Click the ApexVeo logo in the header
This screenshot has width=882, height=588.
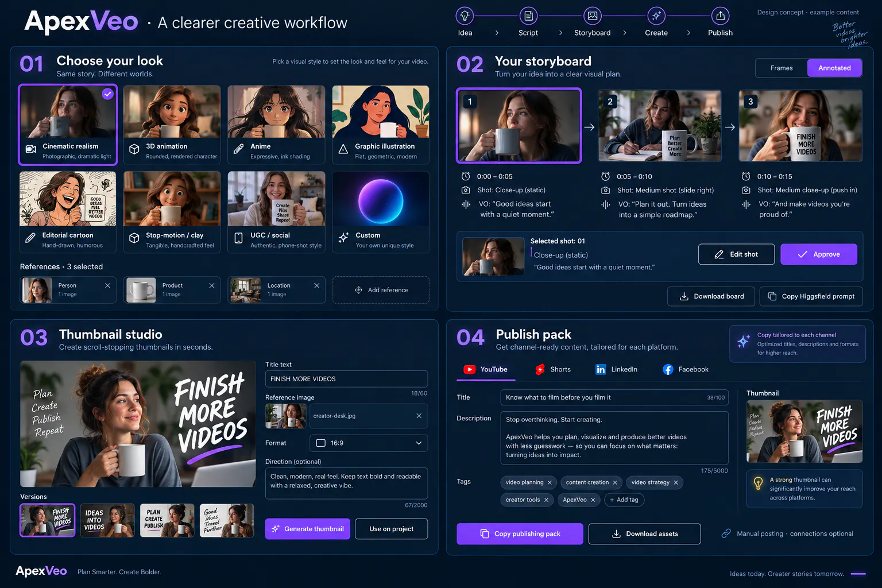pyautogui.click(x=82, y=22)
